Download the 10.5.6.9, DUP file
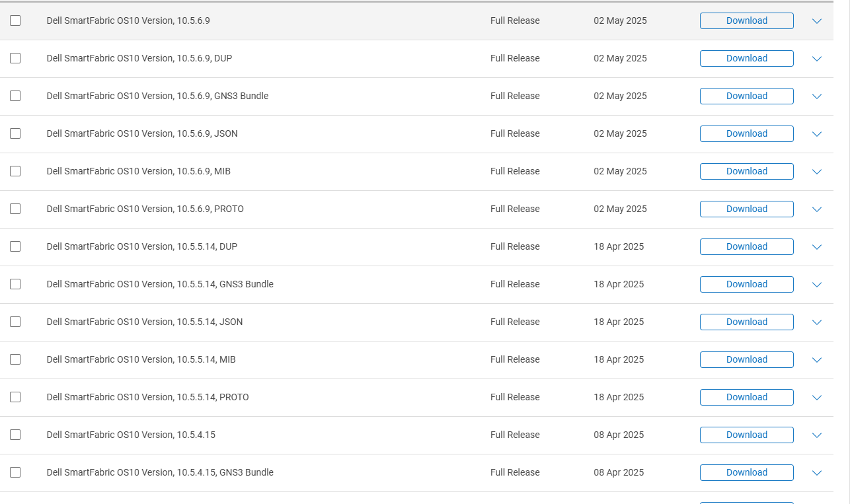This screenshot has height=504, width=850. pos(747,58)
